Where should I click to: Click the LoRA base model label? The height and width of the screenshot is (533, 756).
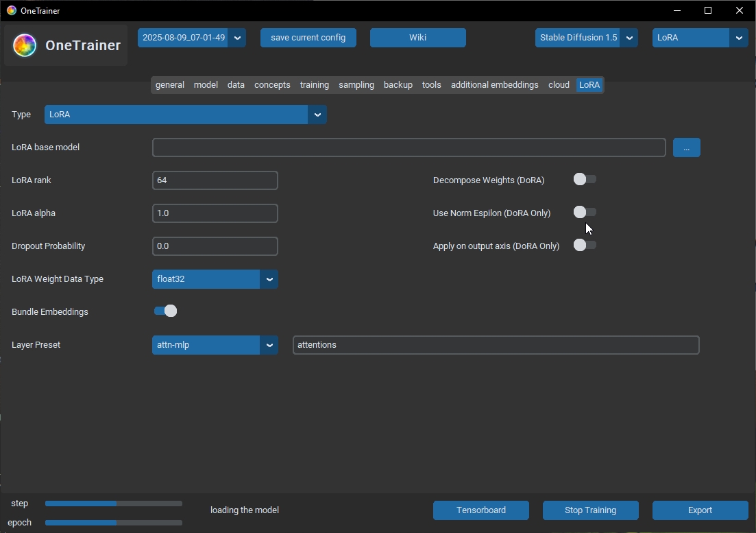point(45,147)
